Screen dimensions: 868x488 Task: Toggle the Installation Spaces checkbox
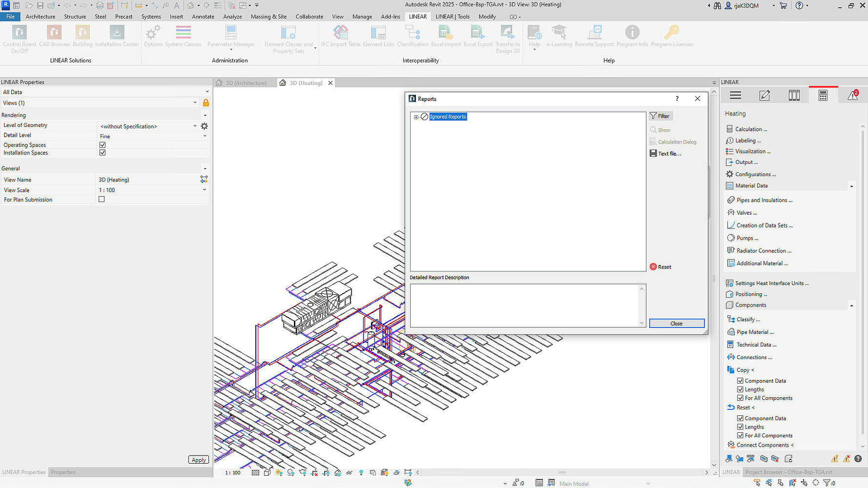pyautogui.click(x=103, y=153)
